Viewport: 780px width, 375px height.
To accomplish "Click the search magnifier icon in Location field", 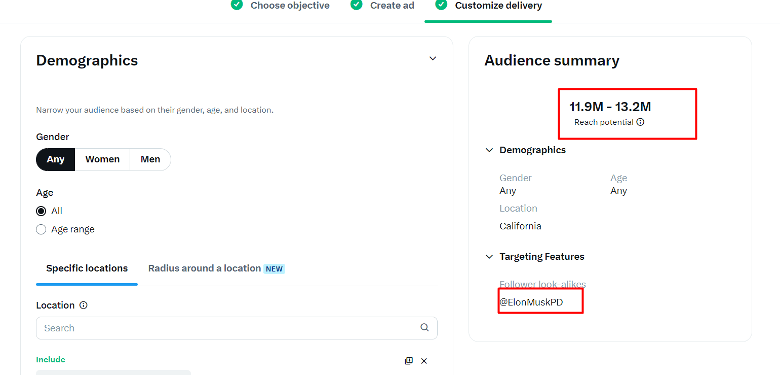I will (x=424, y=327).
